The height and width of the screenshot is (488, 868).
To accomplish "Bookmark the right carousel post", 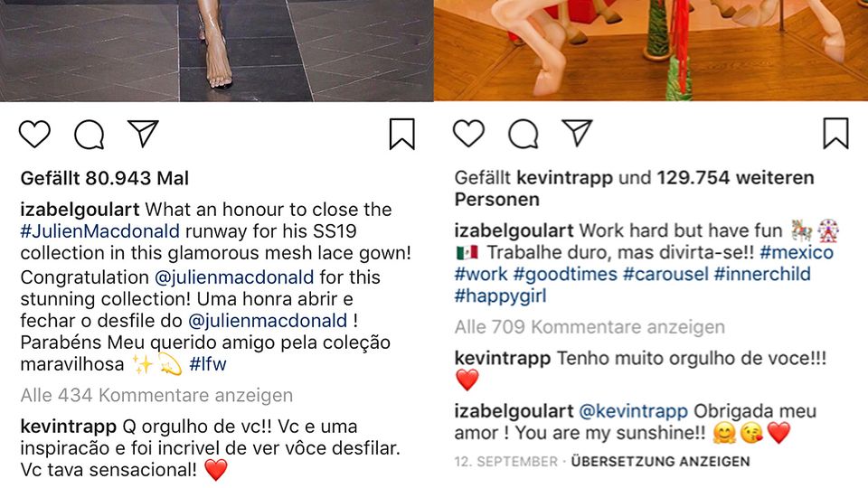I will (x=835, y=134).
